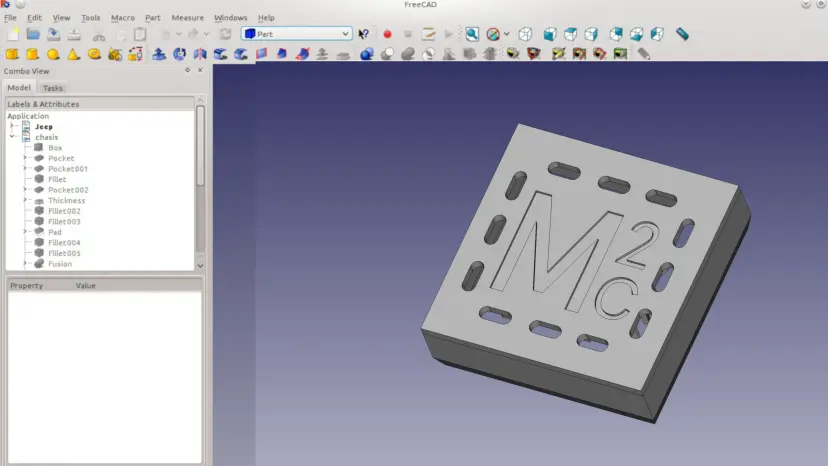The image size is (828, 466).
Task: Open the File menu
Action: click(x=10, y=17)
